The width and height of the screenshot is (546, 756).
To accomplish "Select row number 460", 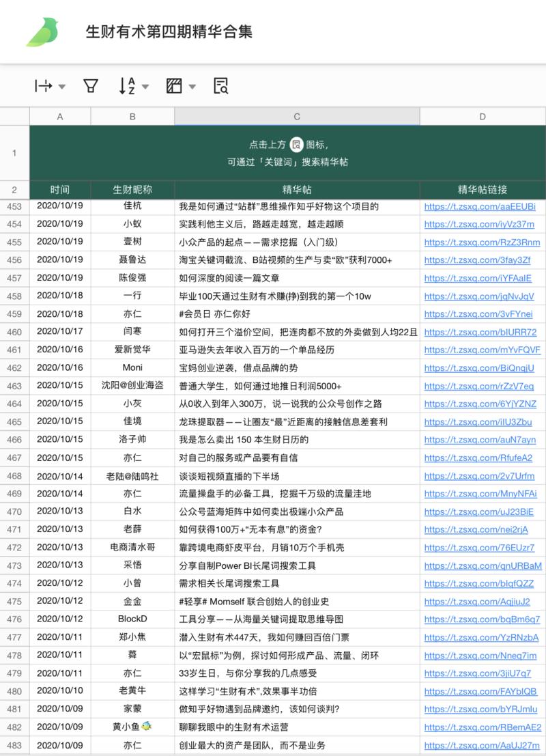I will pyautogui.click(x=14, y=331).
